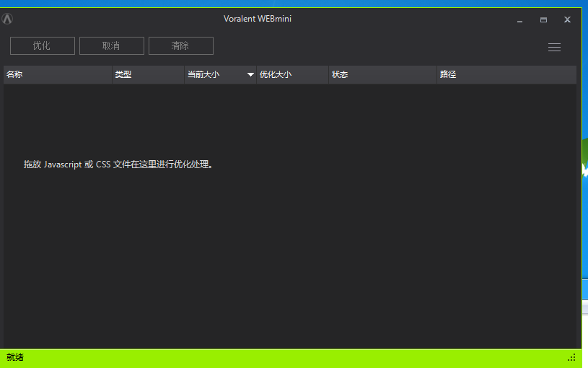Viewport: 588px width, 368px height.
Task: Sort by the 优化大小 column header
Action: [x=292, y=74]
